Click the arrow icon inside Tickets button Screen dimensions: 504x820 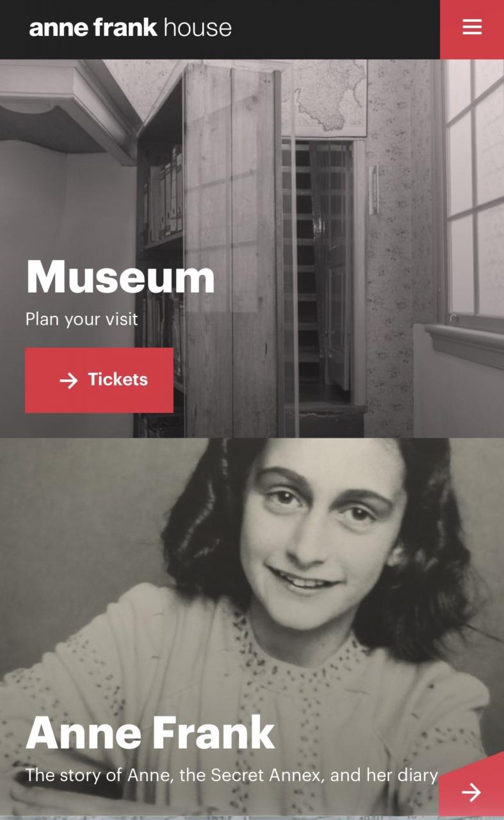point(69,380)
